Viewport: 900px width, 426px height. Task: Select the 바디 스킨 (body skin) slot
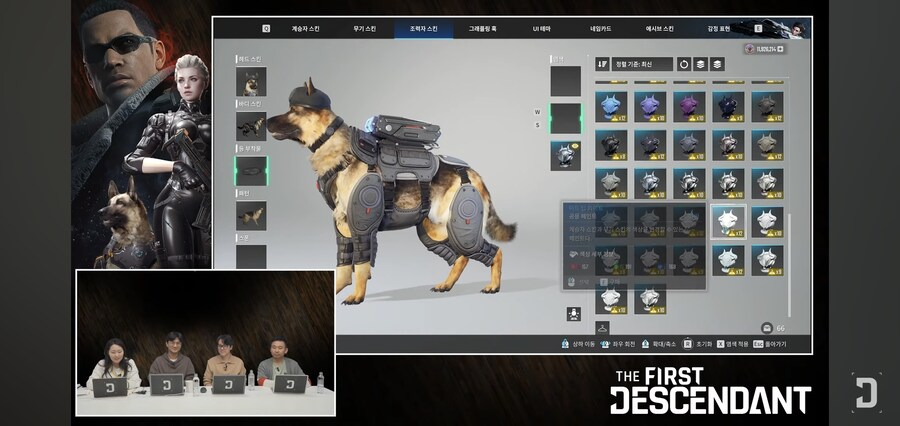point(251,126)
